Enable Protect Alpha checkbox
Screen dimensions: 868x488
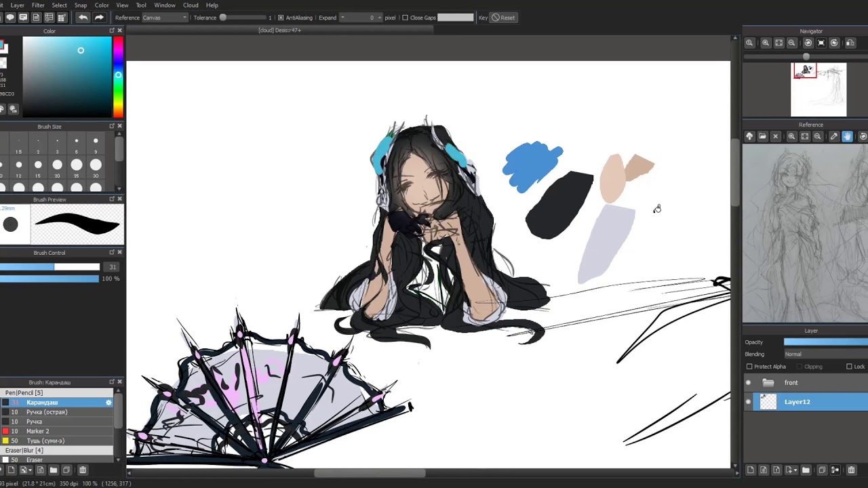coord(749,367)
